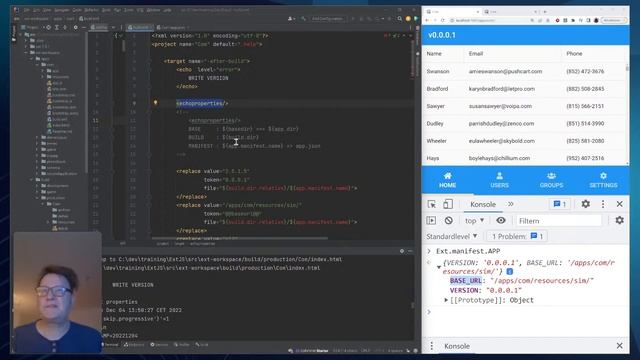640x360 pixels.
Task: Open the DevTools three-dot customize menu
Action: 603,204
